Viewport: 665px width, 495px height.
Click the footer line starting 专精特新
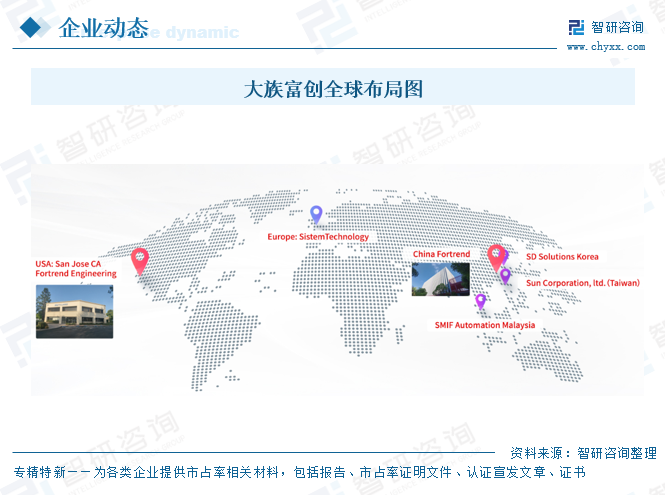(299, 472)
